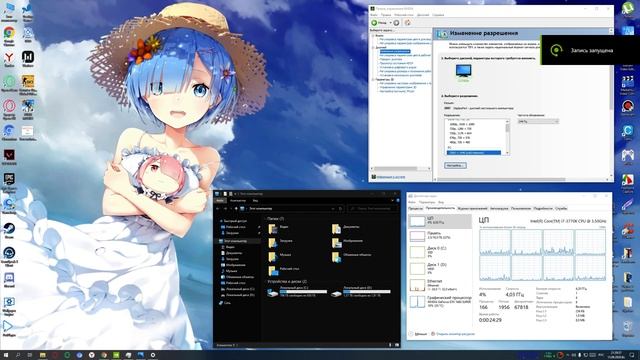Select highlighted resolution entry in NVIDIA list
The image size is (640, 360).
click(x=473, y=153)
